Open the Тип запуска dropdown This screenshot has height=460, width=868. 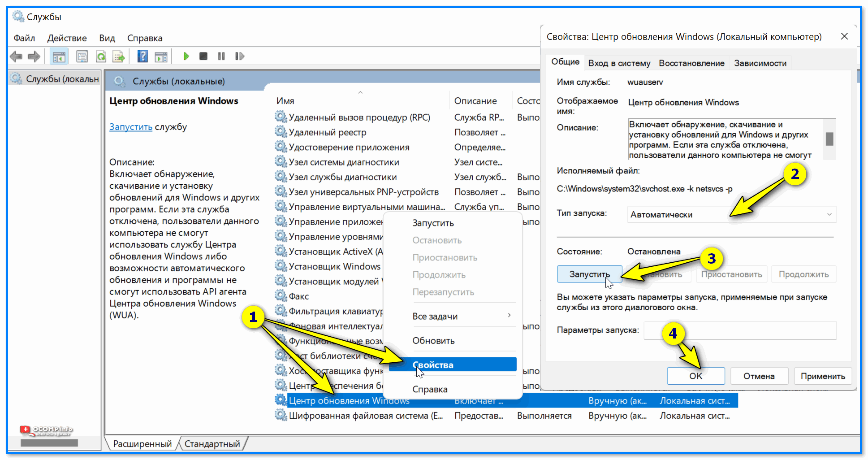tap(732, 214)
